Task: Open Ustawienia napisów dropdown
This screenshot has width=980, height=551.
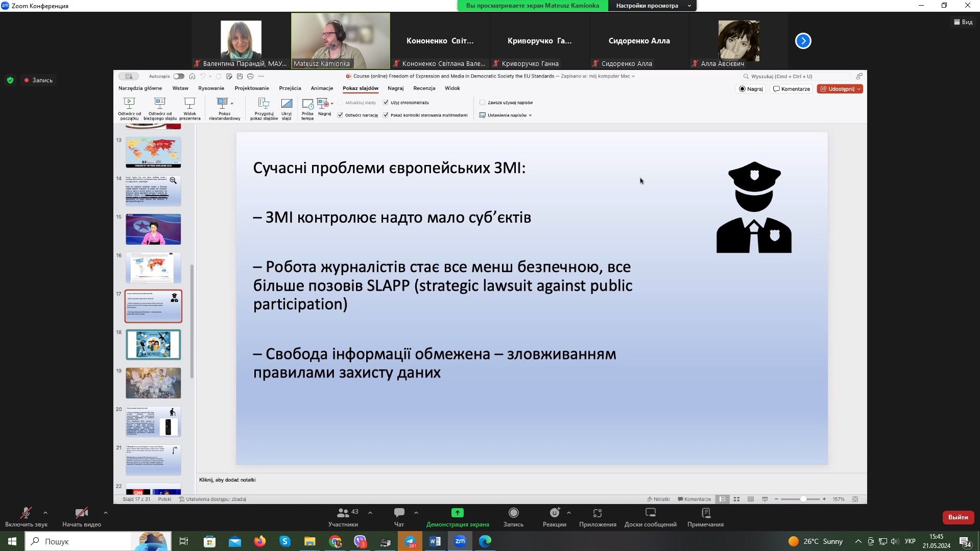Action: (506, 115)
